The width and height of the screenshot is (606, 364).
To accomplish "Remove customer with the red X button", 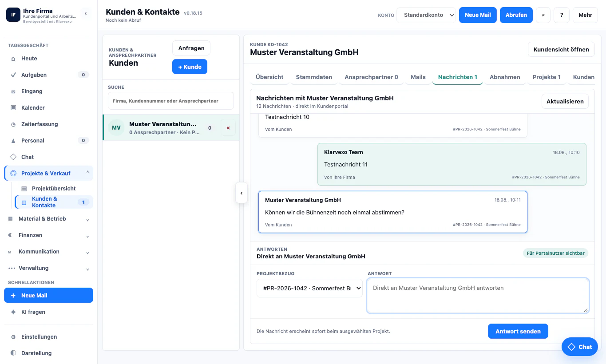I will pyautogui.click(x=228, y=128).
